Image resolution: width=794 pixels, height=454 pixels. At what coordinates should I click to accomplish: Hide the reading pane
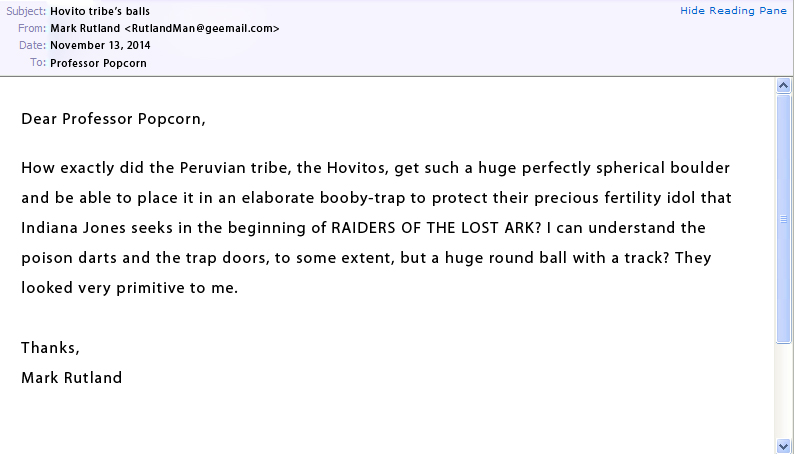pyautogui.click(x=736, y=10)
